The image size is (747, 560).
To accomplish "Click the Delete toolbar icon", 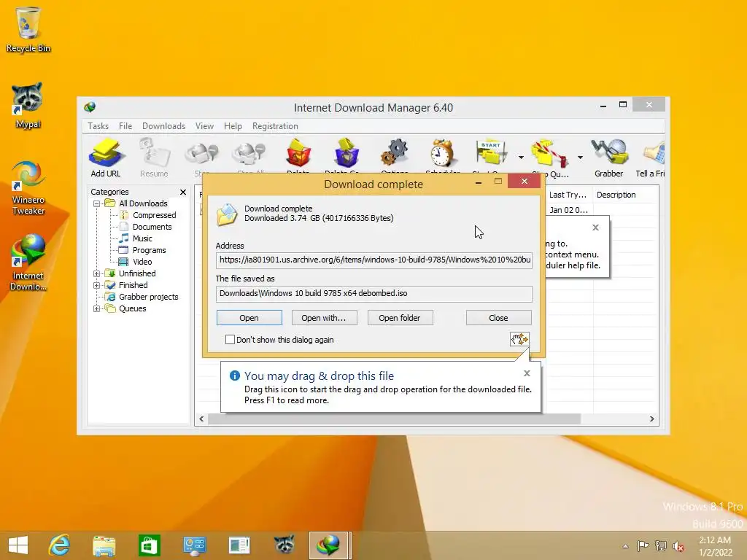I will click(x=298, y=156).
